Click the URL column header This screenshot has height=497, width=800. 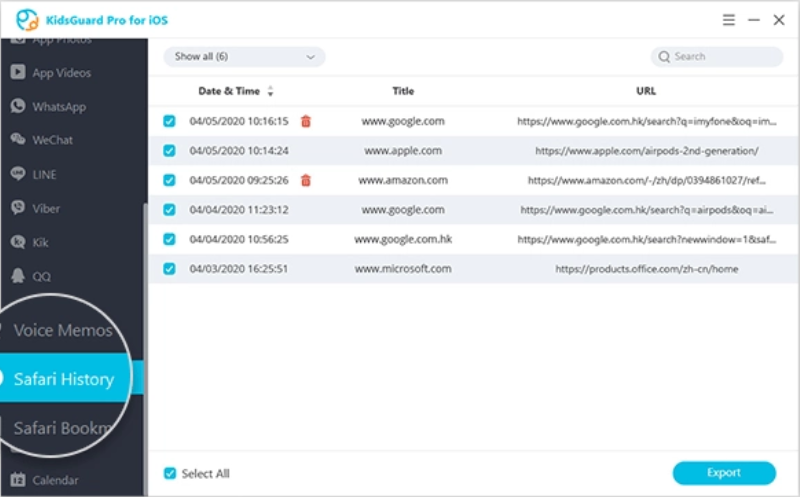point(646,91)
